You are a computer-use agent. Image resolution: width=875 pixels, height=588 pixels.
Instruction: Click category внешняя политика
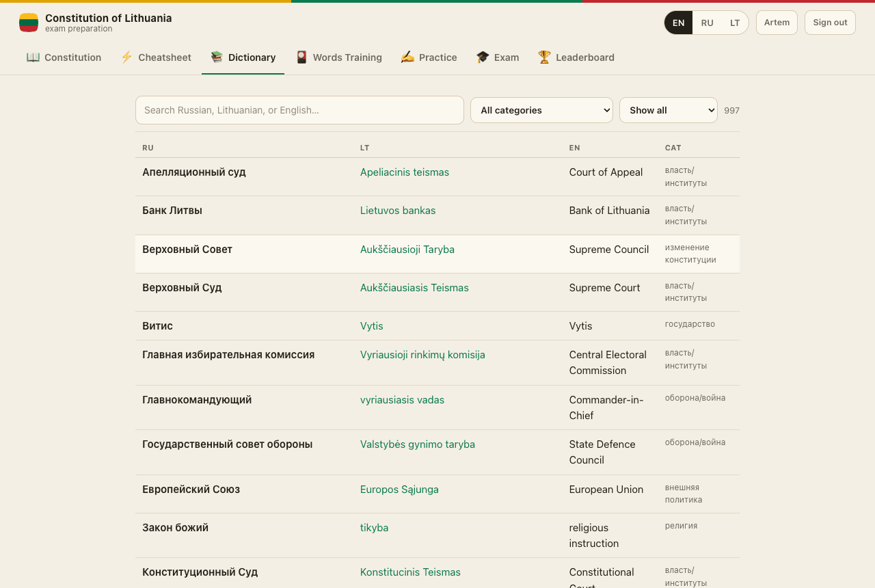tap(684, 494)
